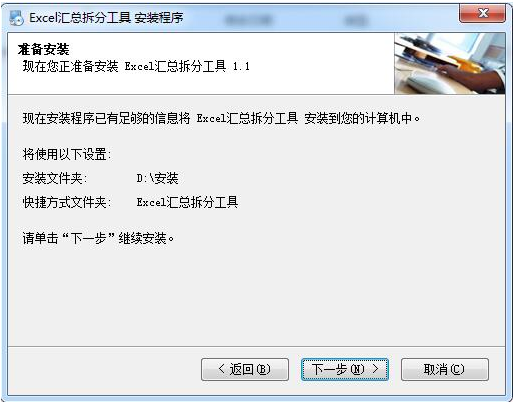Click the blurred text in the title bar
Viewport: 517px width, 404px height.
(x=297, y=19)
